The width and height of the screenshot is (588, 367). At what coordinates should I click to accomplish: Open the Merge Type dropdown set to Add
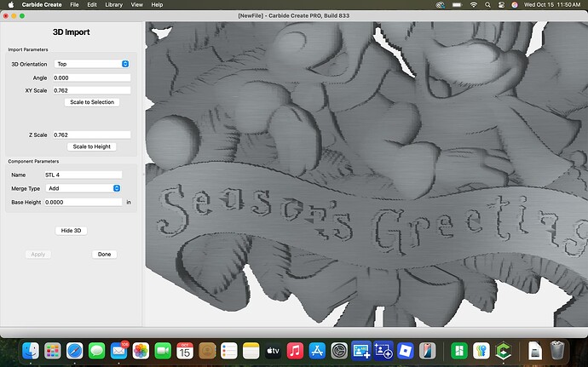tap(84, 188)
